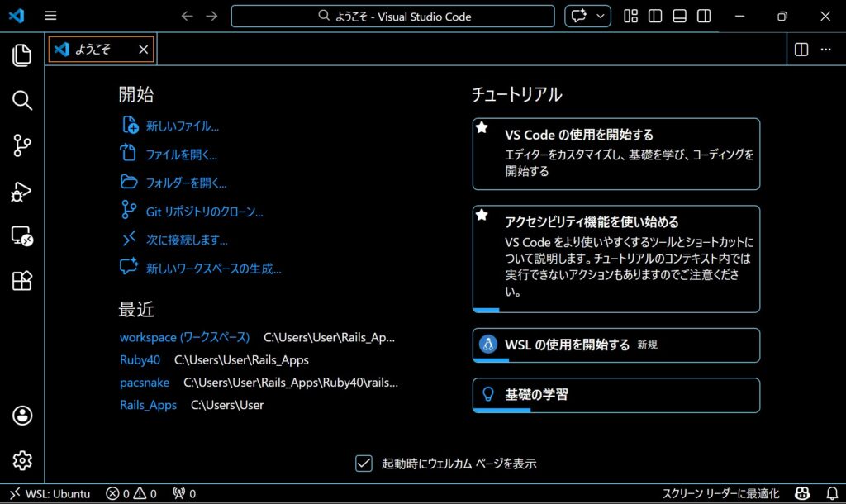This screenshot has height=504, width=846.
Task: Open the Extensions view
Action: [22, 281]
